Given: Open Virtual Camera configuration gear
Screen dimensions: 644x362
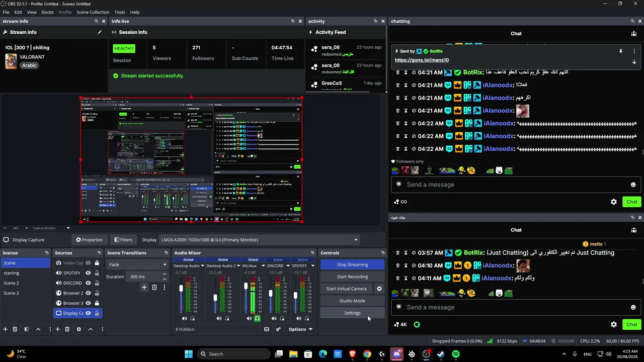Looking at the screenshot, I should 379,289.
